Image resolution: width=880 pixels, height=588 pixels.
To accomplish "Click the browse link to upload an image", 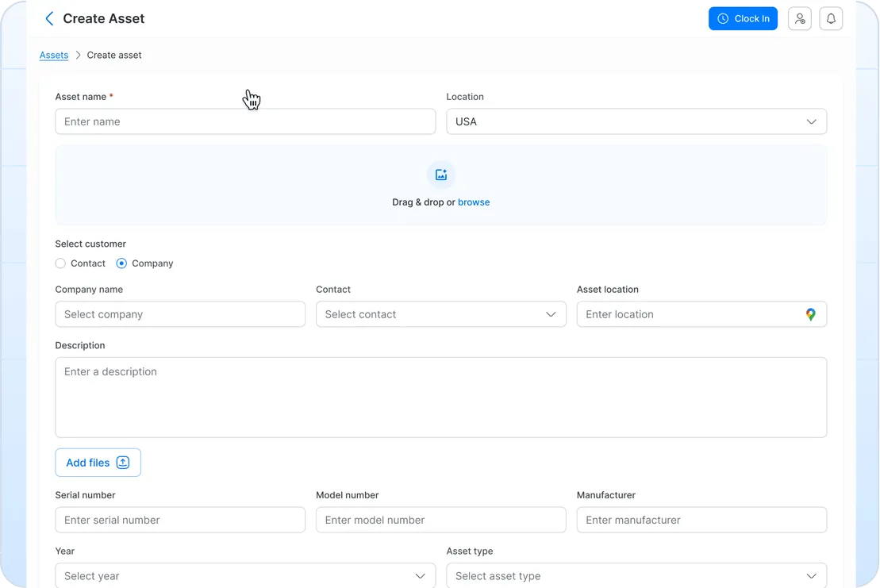I will pyautogui.click(x=474, y=202).
